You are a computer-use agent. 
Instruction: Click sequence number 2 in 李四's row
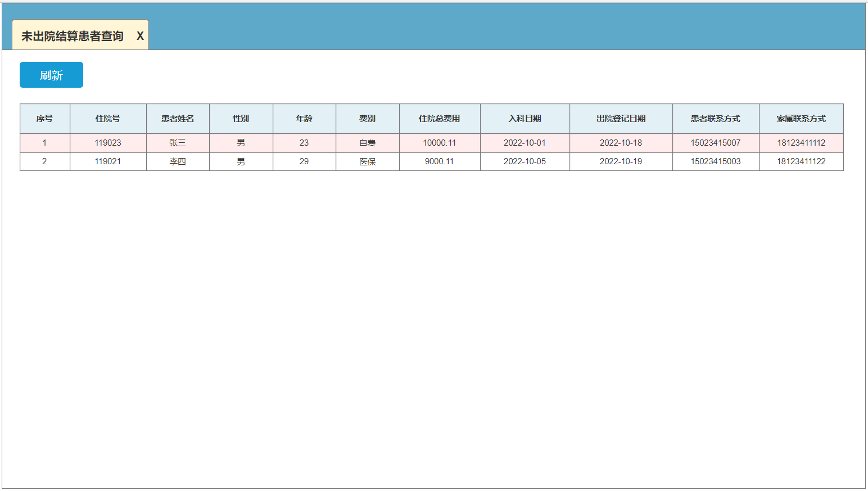click(x=45, y=161)
